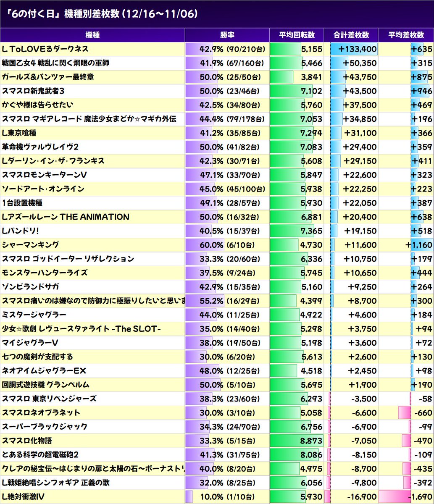Image resolution: width=434 pixels, height=504 pixels.
Task: Select ネオアイムジャグラーEX machine name
Action: [44, 371]
